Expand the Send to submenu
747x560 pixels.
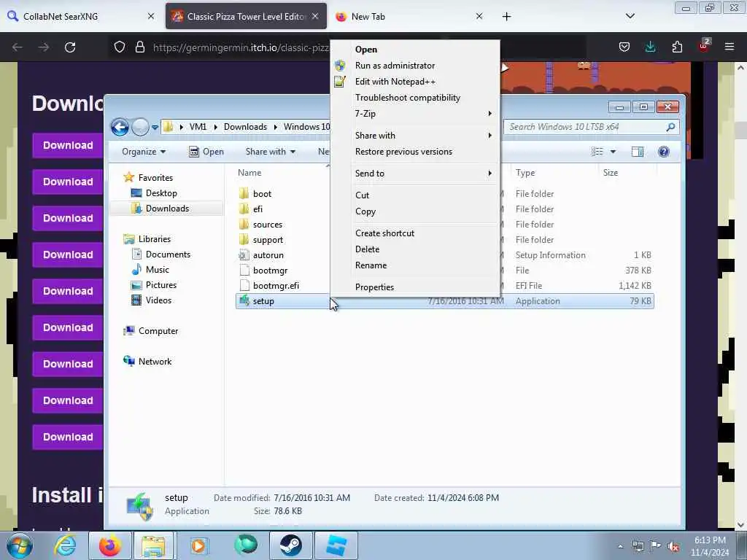coord(415,174)
